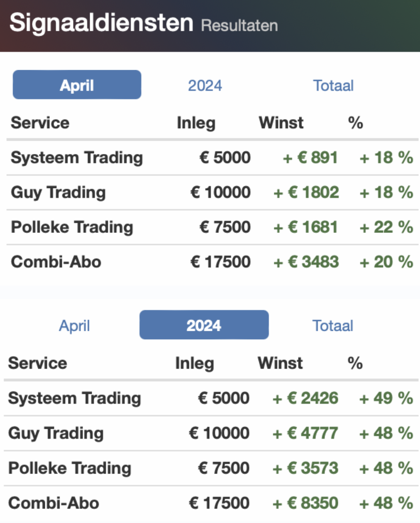
Task: Switch upper table to the 2024 tab
Action: click(x=205, y=86)
